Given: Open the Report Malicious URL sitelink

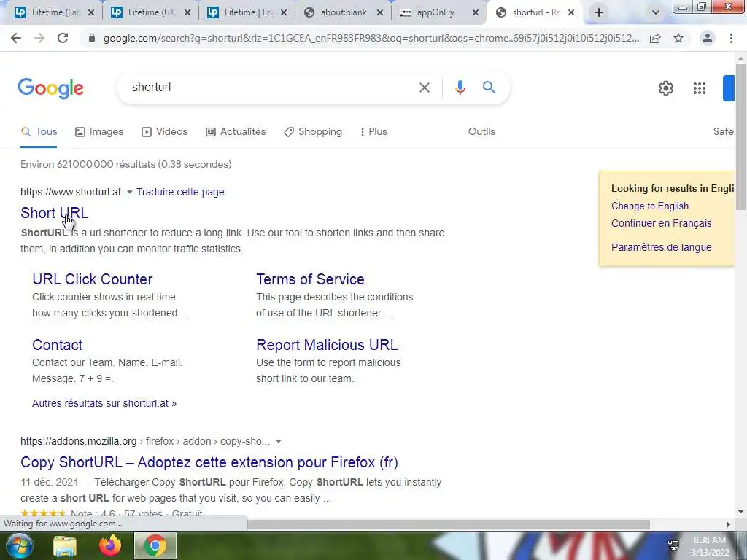Looking at the screenshot, I should pyautogui.click(x=327, y=345).
